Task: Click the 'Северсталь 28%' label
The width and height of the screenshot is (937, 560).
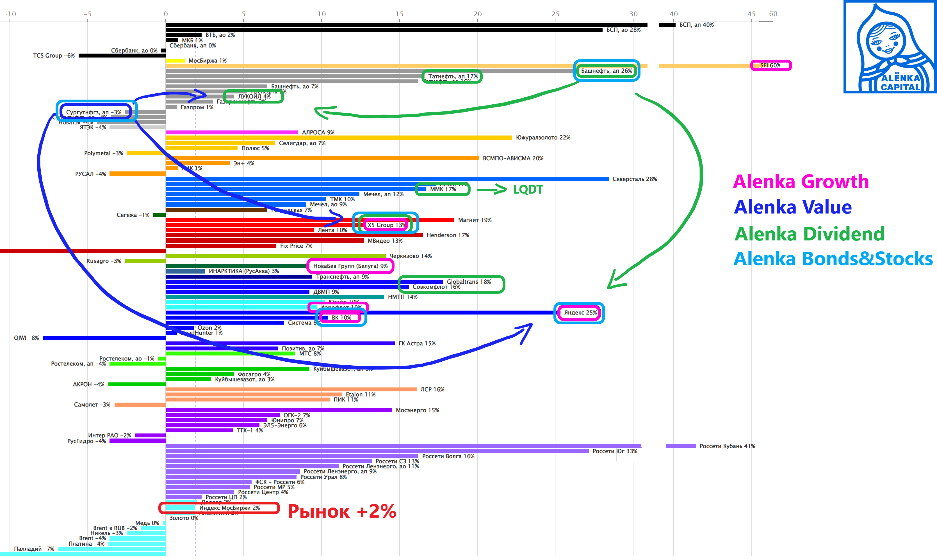Action: tap(635, 179)
